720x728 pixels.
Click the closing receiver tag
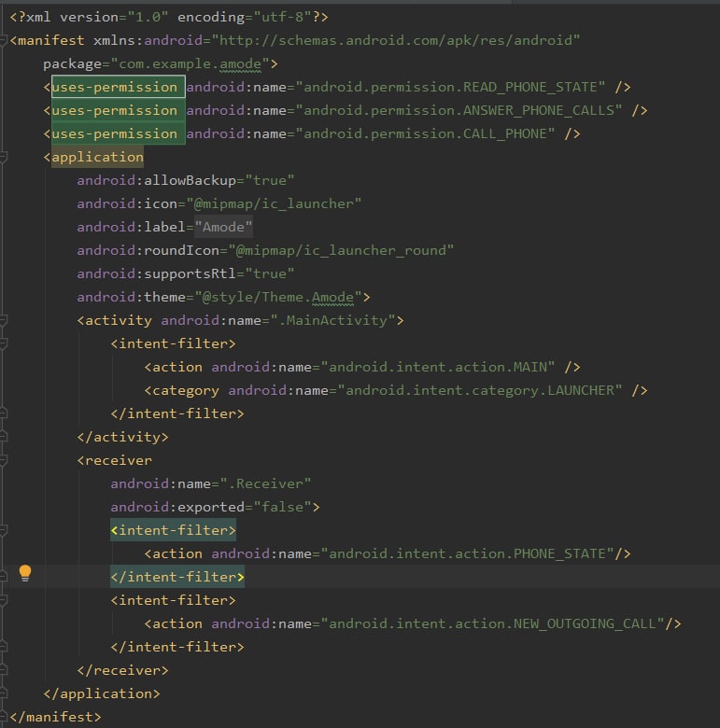pyautogui.click(x=122, y=670)
